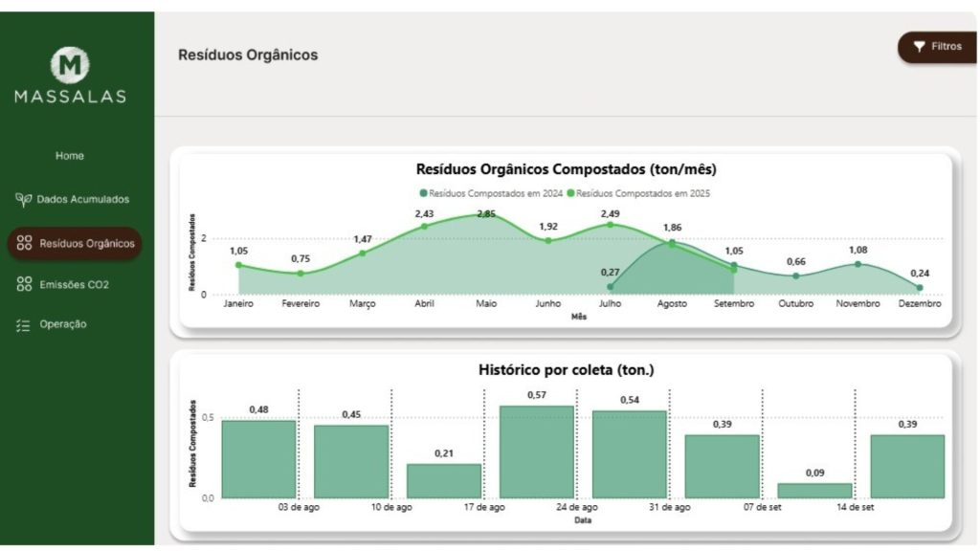The width and height of the screenshot is (980, 551).
Task: Click the Resíduos Orgânicos page title
Action: click(x=248, y=55)
